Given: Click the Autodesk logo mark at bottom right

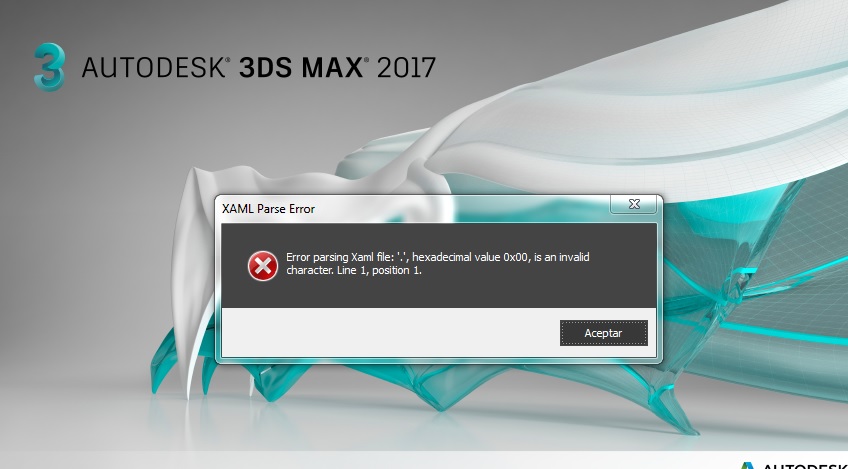Looking at the screenshot, I should tap(747, 466).
